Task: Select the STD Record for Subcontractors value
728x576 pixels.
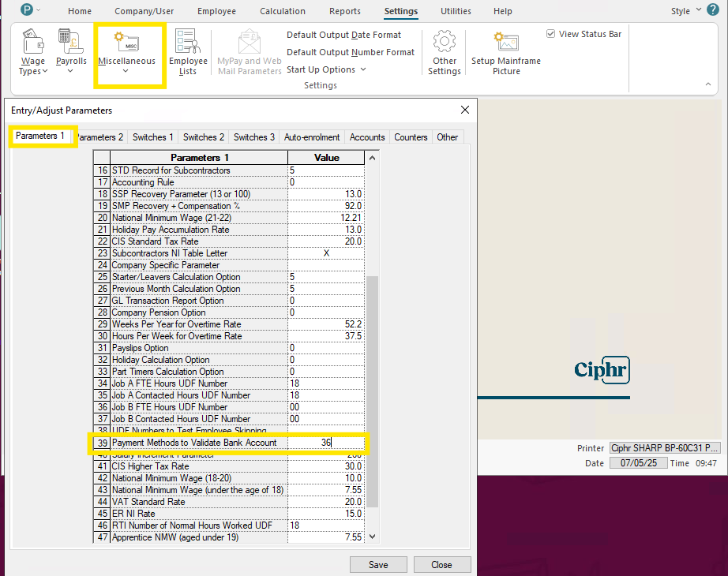Action: 326,170
